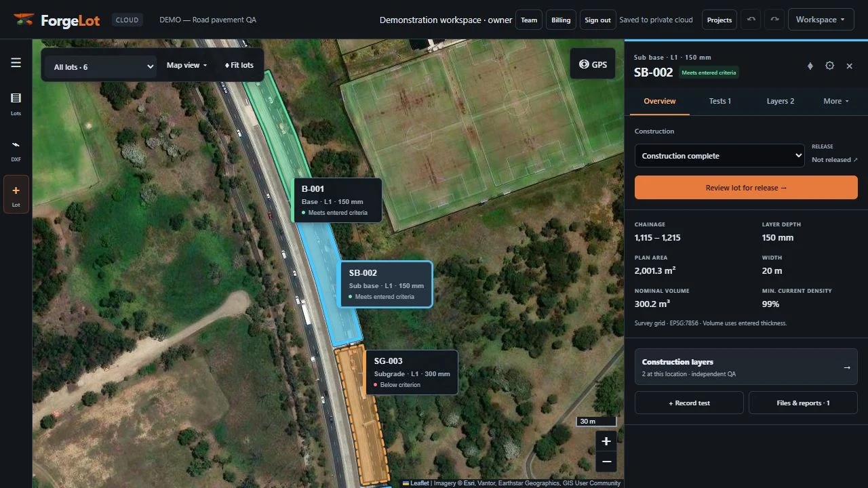The image size is (868, 488).
Task: Zoom in on the map
Action: pyautogui.click(x=606, y=441)
